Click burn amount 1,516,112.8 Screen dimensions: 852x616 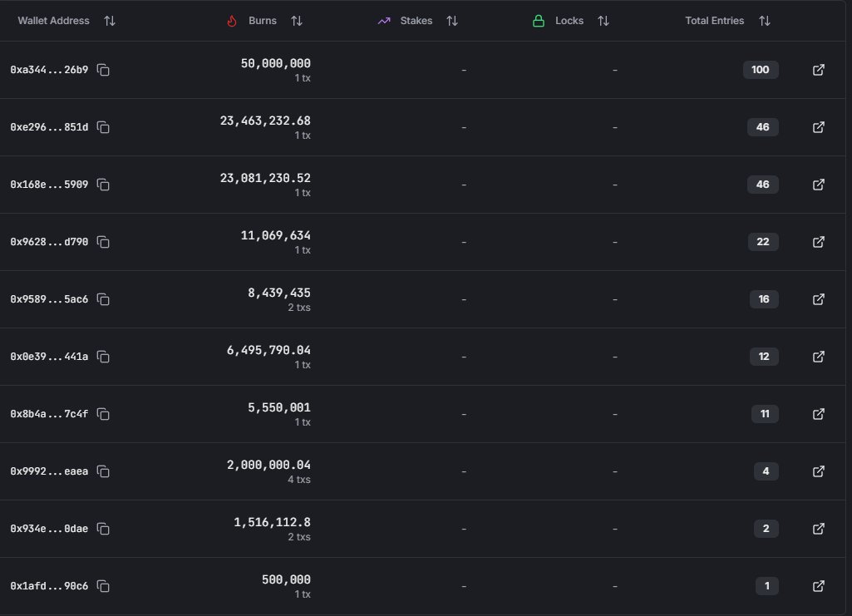pos(273,522)
